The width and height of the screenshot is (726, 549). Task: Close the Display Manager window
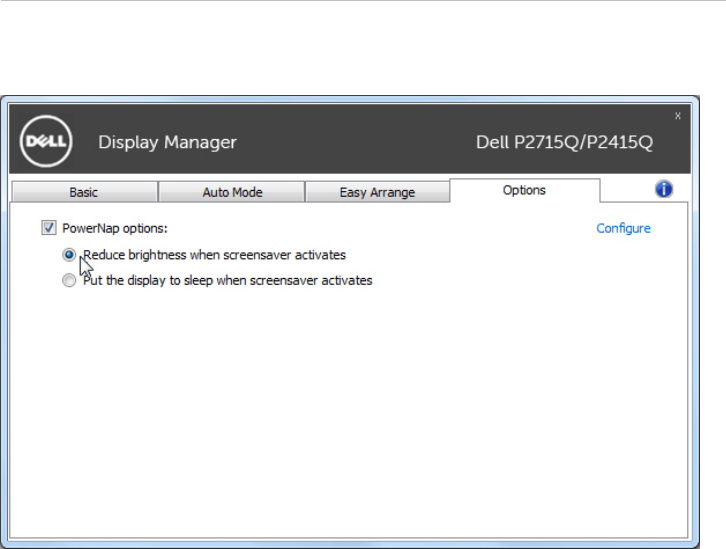[677, 116]
